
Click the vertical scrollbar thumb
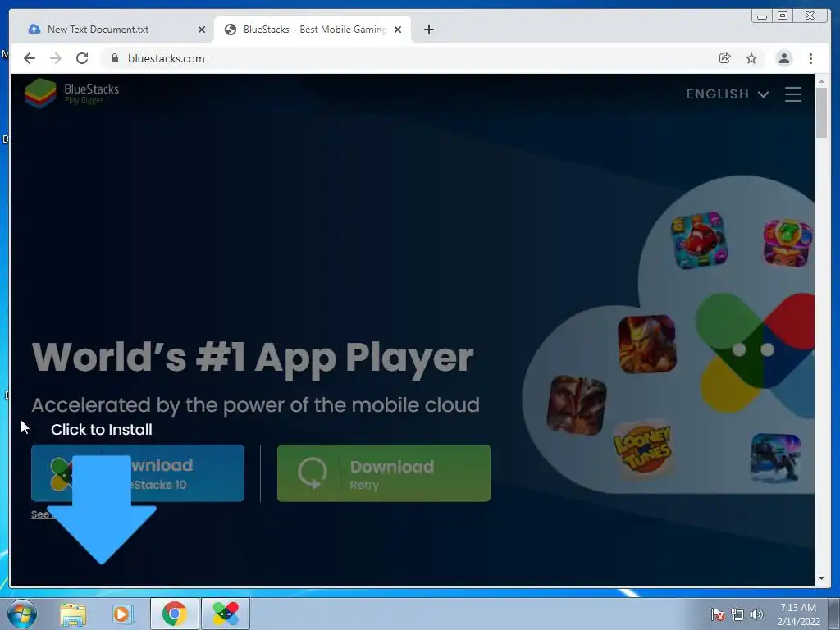click(821, 112)
